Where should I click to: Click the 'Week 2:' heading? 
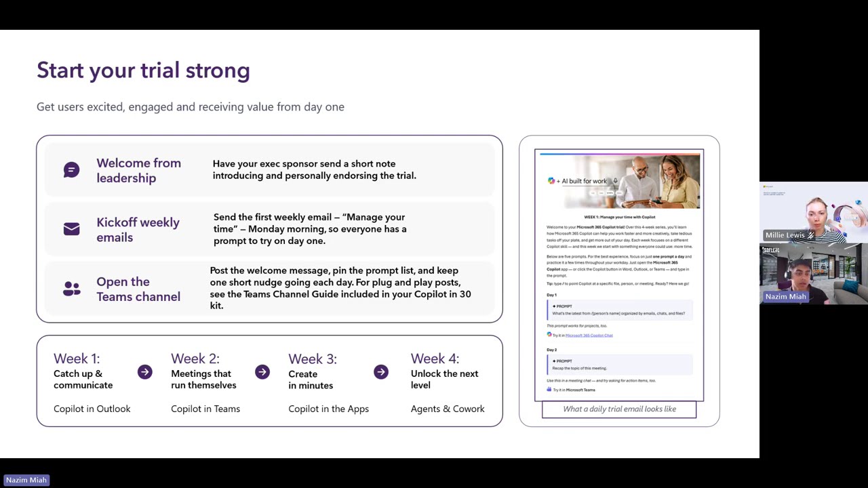click(195, 359)
